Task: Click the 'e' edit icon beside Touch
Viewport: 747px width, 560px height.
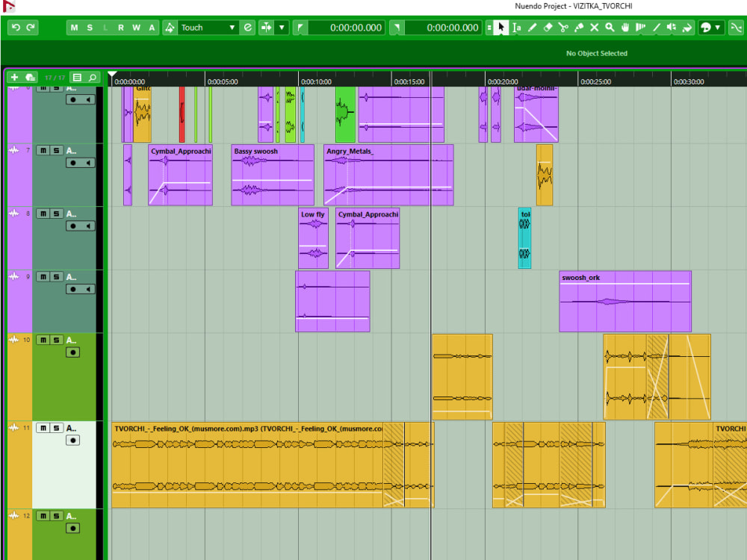Action: pyautogui.click(x=248, y=28)
